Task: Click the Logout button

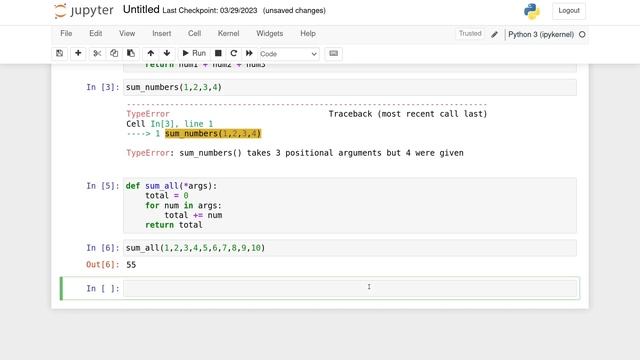Action: pyautogui.click(x=569, y=11)
